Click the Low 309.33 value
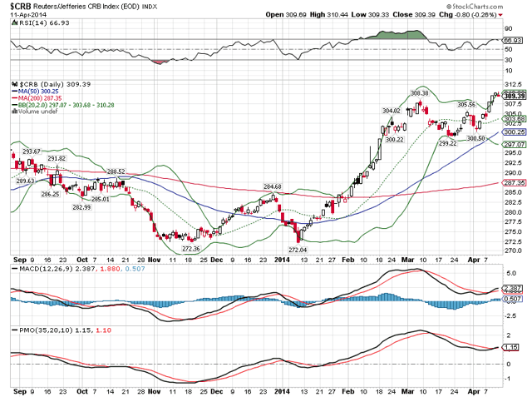Viewport: 532px width, 397px height. (x=370, y=15)
